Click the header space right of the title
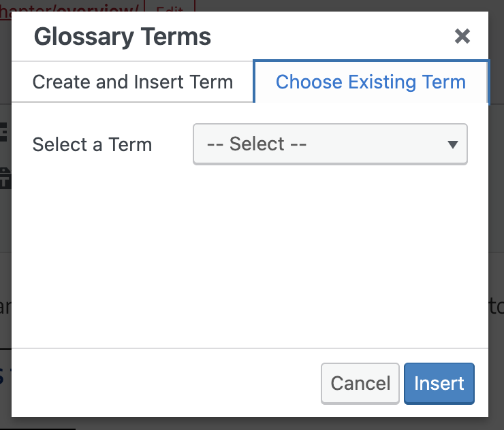The height and width of the screenshot is (430, 504). pos(327,37)
